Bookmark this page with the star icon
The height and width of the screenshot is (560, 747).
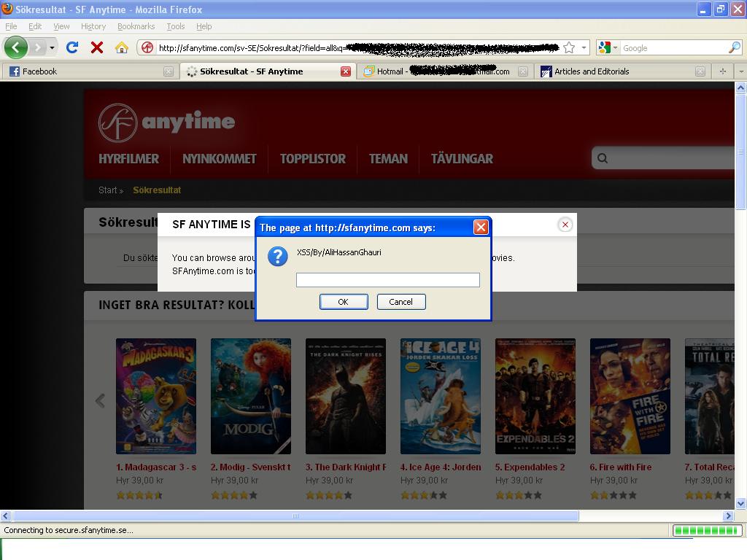point(569,47)
